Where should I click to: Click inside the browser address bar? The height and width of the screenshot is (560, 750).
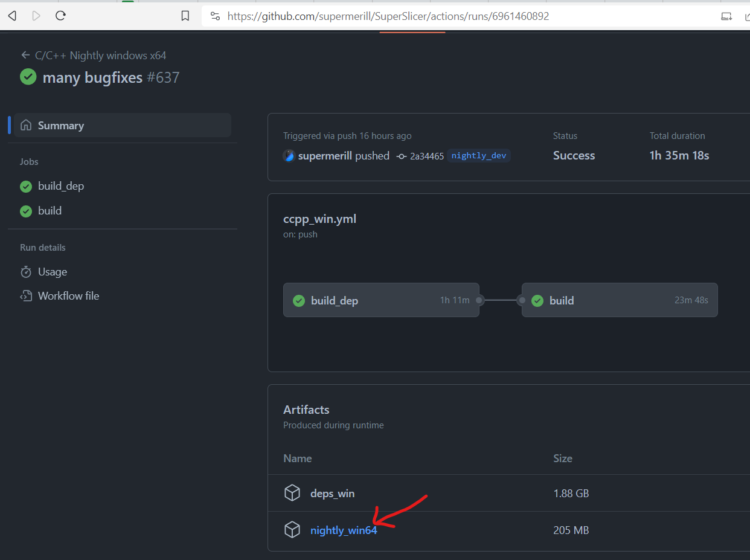pyautogui.click(x=386, y=16)
